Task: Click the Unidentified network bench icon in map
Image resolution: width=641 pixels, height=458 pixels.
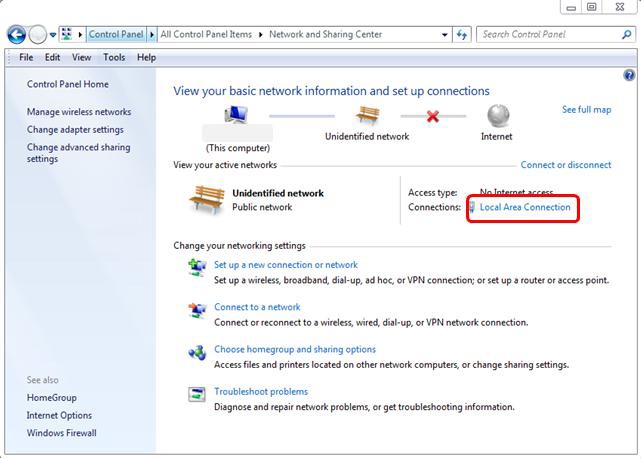Action: (367, 116)
